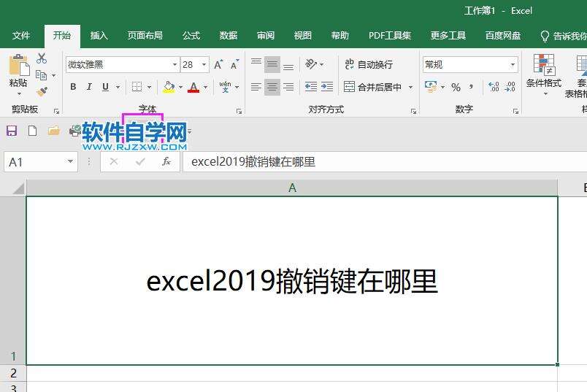The width and height of the screenshot is (587, 392).
Task: Open alignment group dialog launcher
Action: tap(413, 111)
